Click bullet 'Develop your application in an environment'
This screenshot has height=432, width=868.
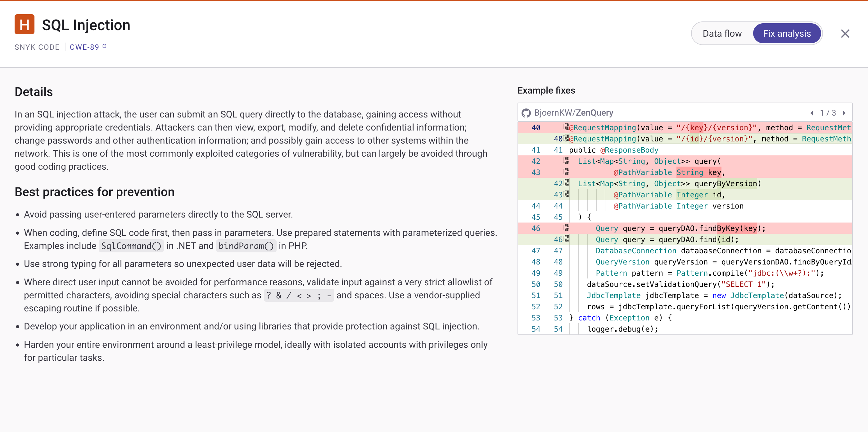point(251,326)
